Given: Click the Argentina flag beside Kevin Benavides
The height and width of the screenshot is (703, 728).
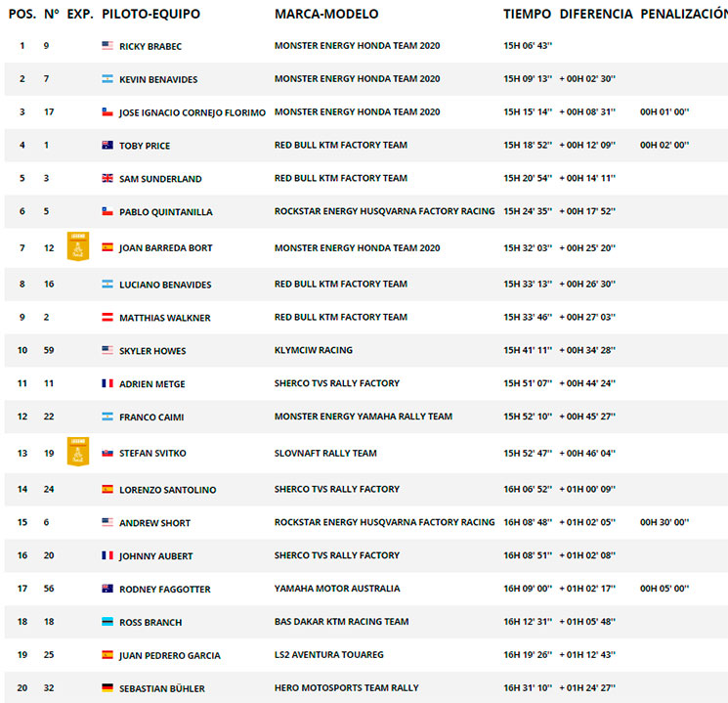Looking at the screenshot, I should 107,78.
